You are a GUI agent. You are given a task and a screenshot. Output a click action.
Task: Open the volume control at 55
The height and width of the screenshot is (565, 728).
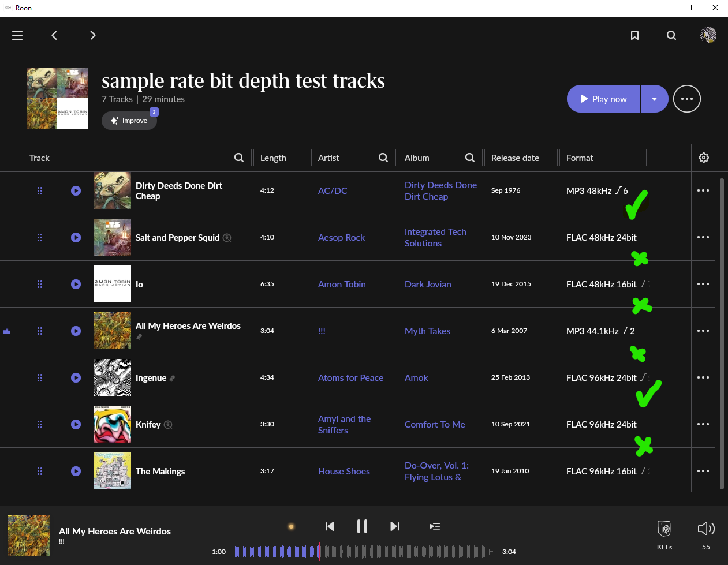pos(706,534)
